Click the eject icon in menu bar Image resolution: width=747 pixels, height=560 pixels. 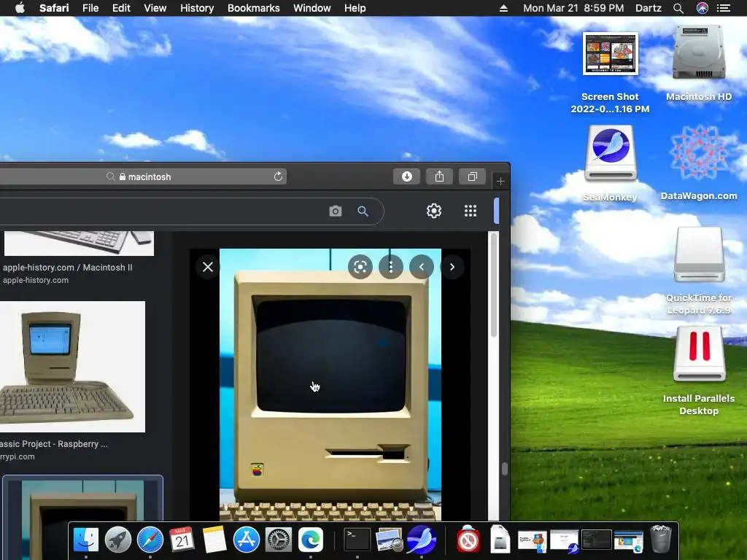click(x=503, y=8)
